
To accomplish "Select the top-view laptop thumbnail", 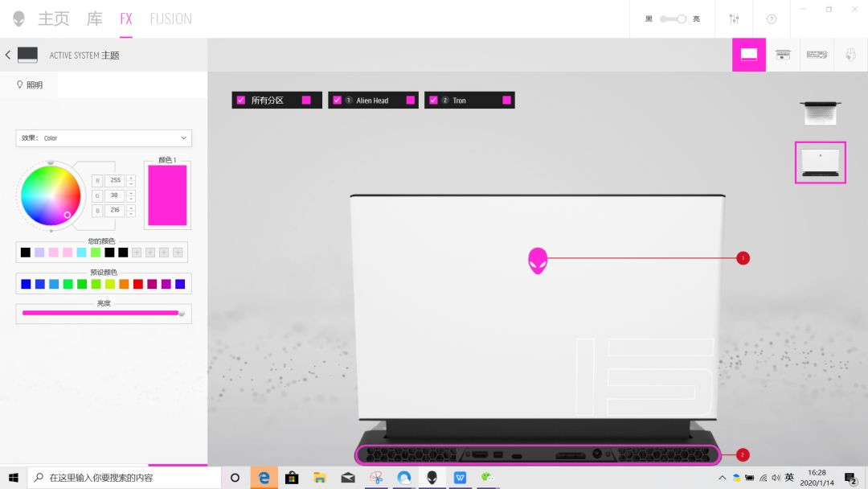I will [820, 113].
